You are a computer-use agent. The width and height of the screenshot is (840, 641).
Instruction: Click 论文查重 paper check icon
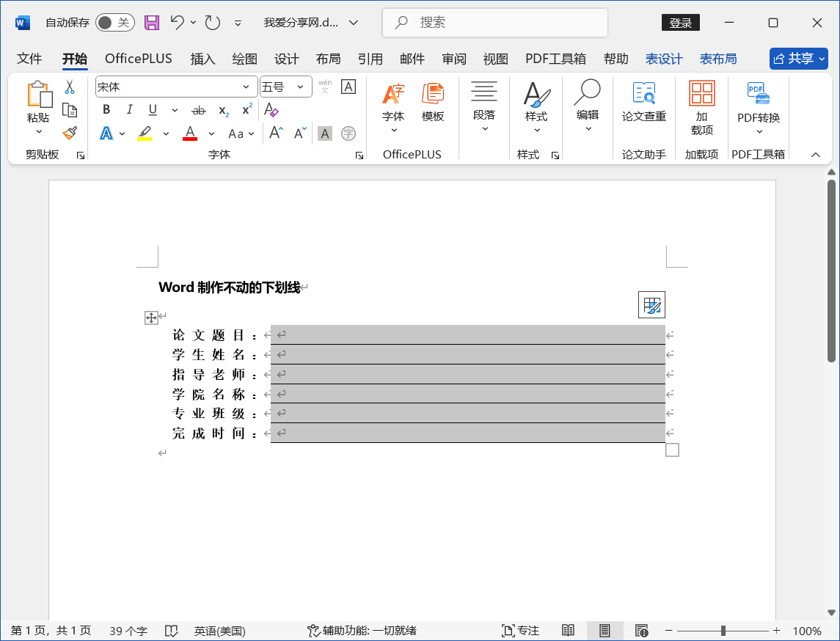click(644, 102)
